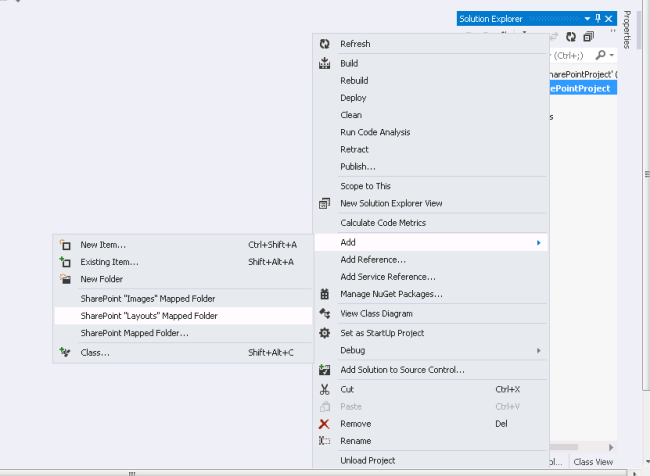This screenshot has width=650, height=476.
Task: Click the Manage NuGet Packages icon
Action: pos(325,294)
